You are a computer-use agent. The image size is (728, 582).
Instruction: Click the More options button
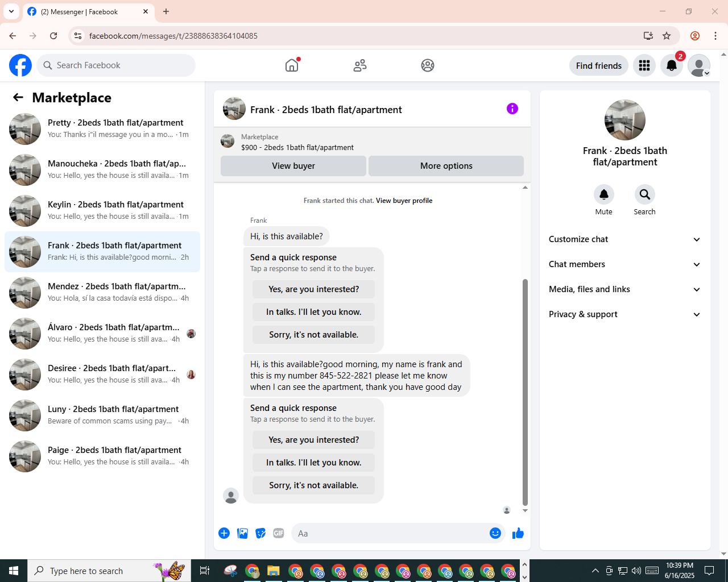point(446,166)
